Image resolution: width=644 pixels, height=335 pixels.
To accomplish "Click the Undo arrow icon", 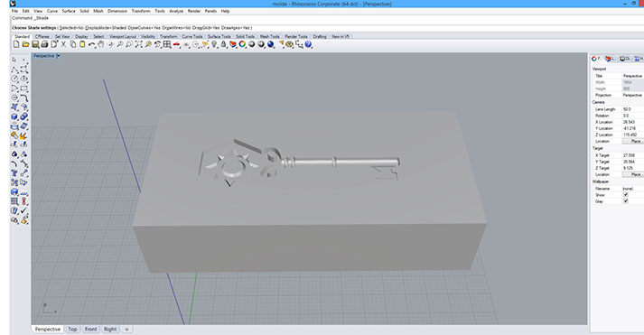I will point(91,44).
